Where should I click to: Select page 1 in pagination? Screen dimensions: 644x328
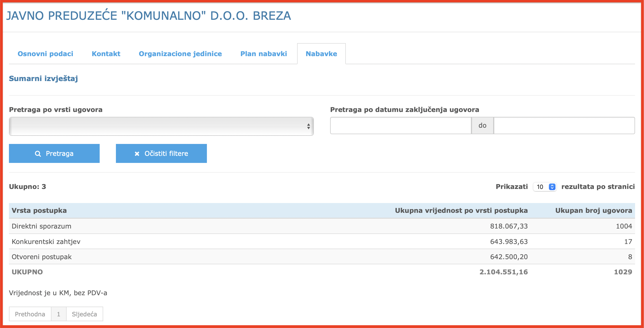58,314
